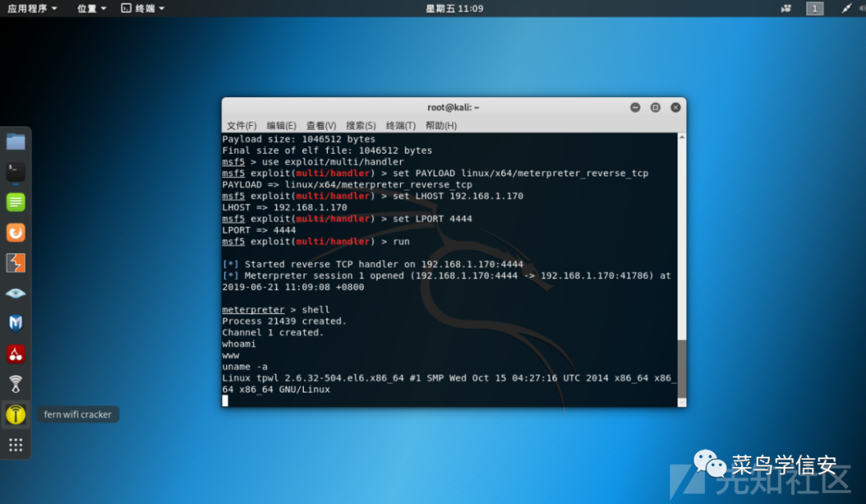Screen dimensions: 866x504
Task: Launch the Terminal from the dock
Action: pyautogui.click(x=15, y=171)
